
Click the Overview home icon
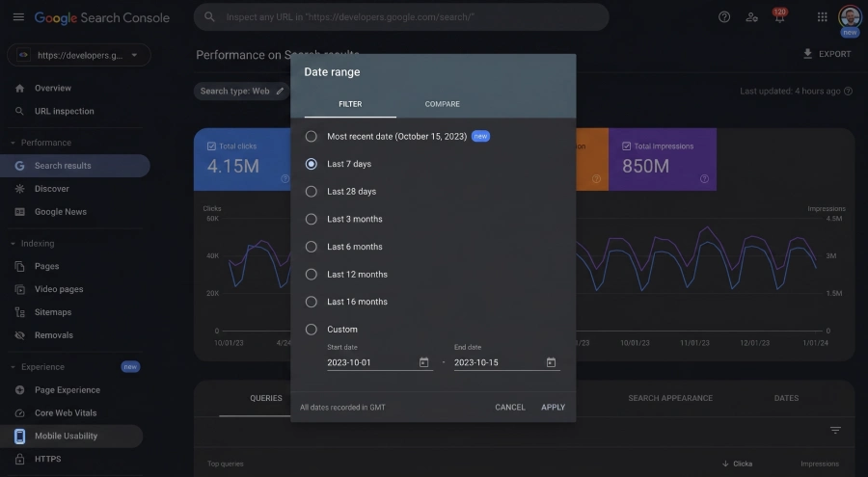click(20, 88)
